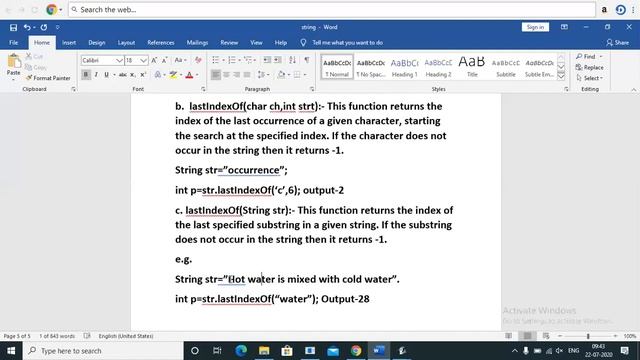Apply the red font color
The image size is (640, 360).
(189, 75)
